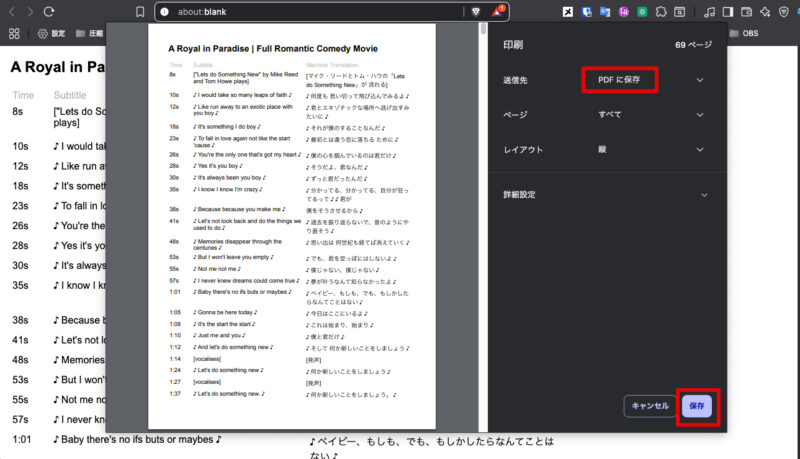The height and width of the screenshot is (459, 800).
Task: Open the extensions puzzle piece menu
Action: 661,12
